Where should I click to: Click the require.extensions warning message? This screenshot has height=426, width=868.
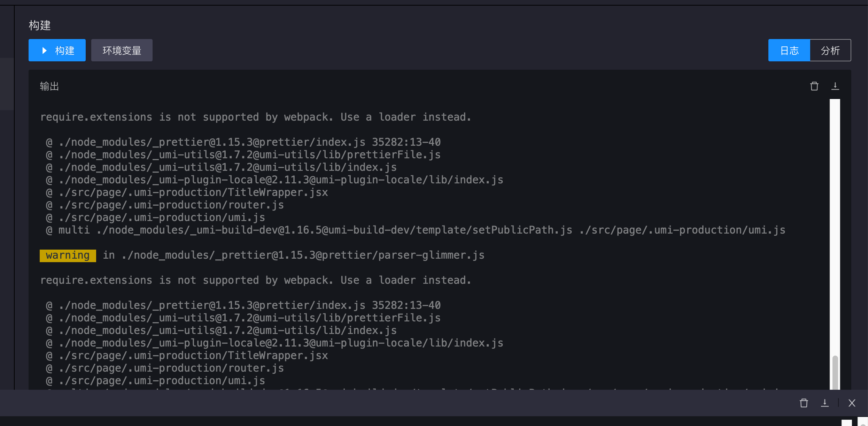click(x=256, y=117)
